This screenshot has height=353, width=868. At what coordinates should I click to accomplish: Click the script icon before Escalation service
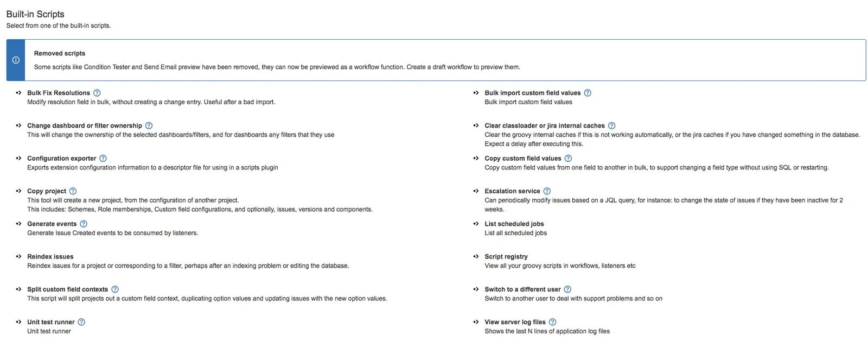point(476,191)
